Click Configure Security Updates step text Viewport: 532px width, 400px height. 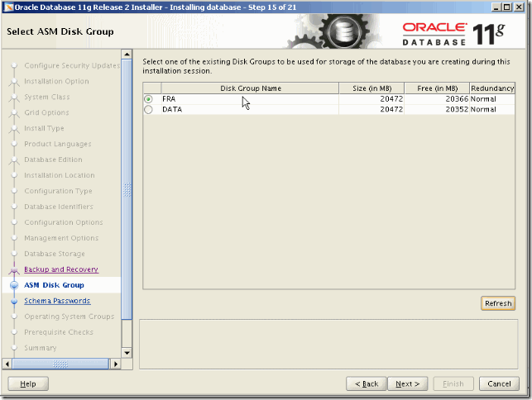click(72, 65)
